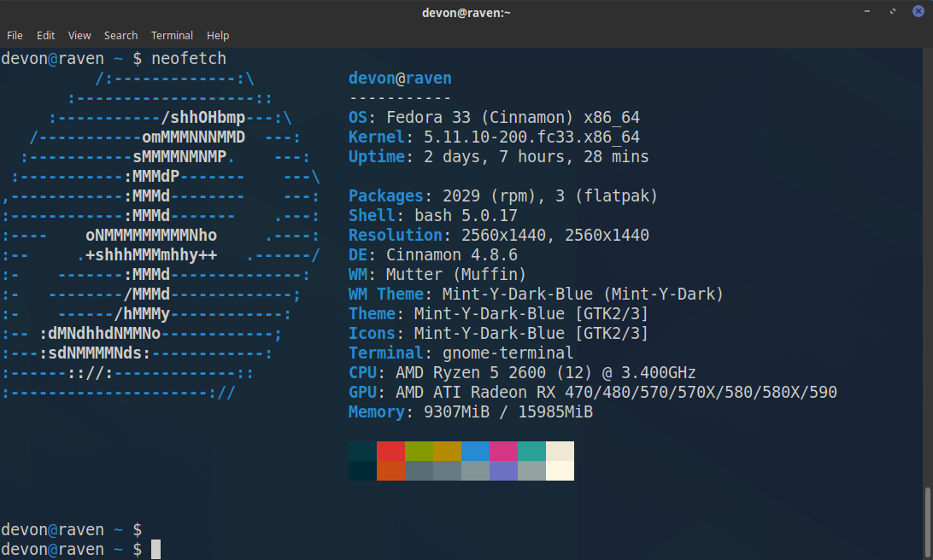Click the "Terminal: gnome-terminal" line
This screenshot has height=560, width=933.
pyautogui.click(x=461, y=353)
